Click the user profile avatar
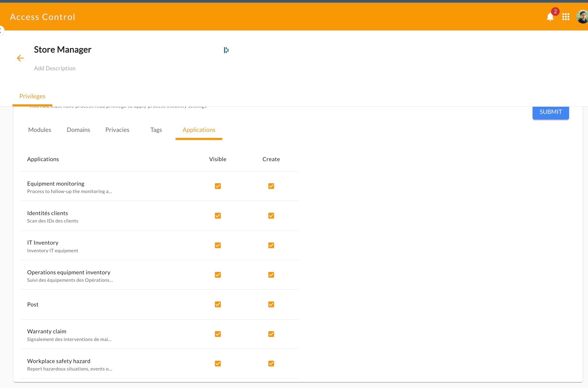Screen dimensions: 588x388 [582, 17]
